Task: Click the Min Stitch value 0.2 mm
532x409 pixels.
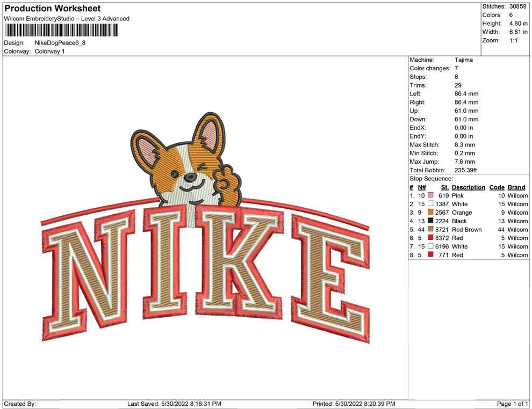Action: pyautogui.click(x=465, y=153)
